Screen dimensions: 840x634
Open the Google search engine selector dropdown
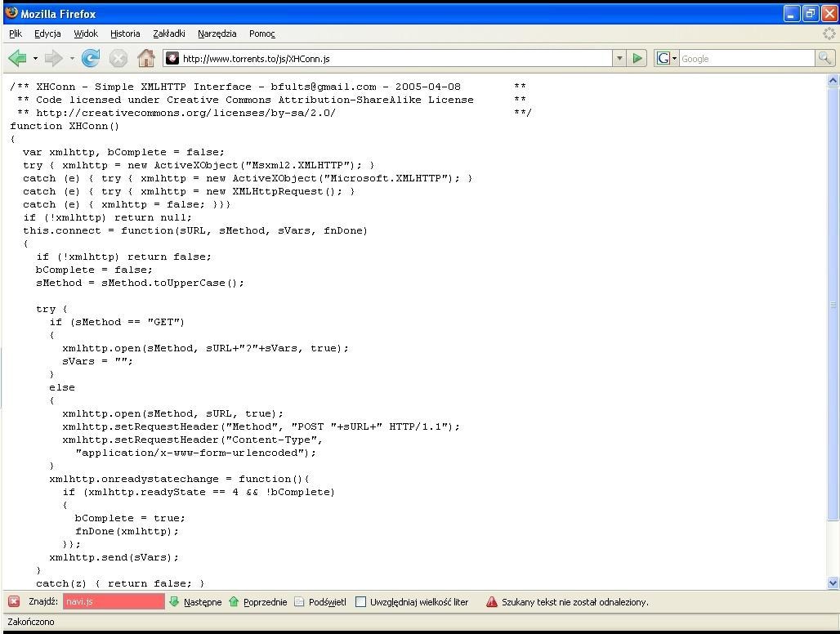point(667,58)
